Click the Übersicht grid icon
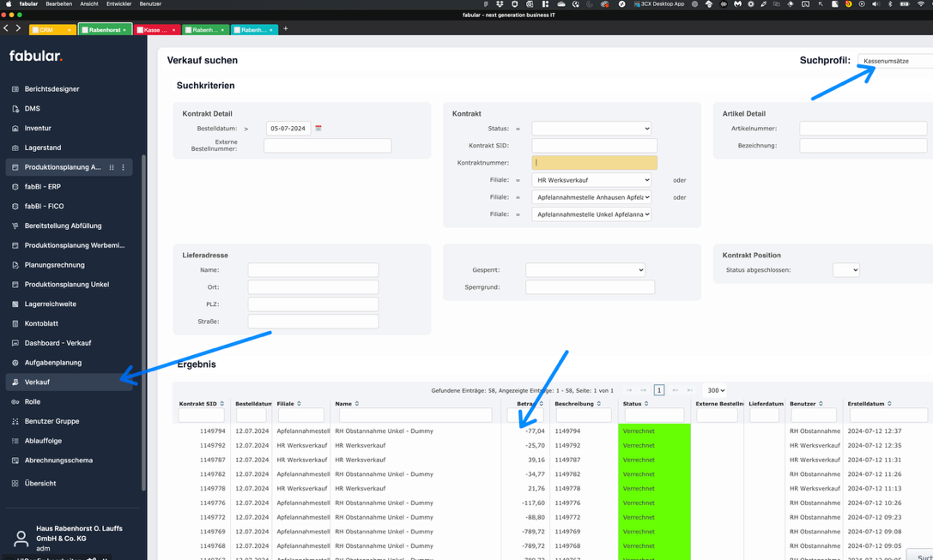This screenshot has height=560, width=933. coord(15,484)
